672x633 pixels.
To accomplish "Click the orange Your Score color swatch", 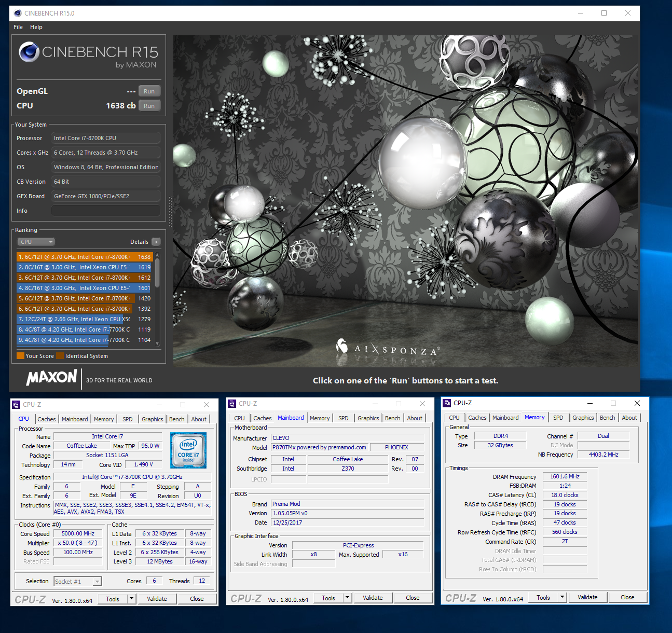I will (x=21, y=356).
